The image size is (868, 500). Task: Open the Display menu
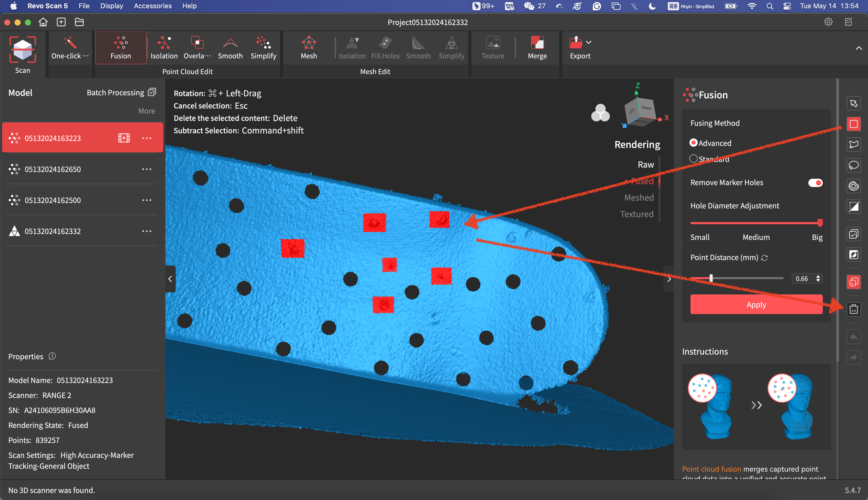point(111,6)
